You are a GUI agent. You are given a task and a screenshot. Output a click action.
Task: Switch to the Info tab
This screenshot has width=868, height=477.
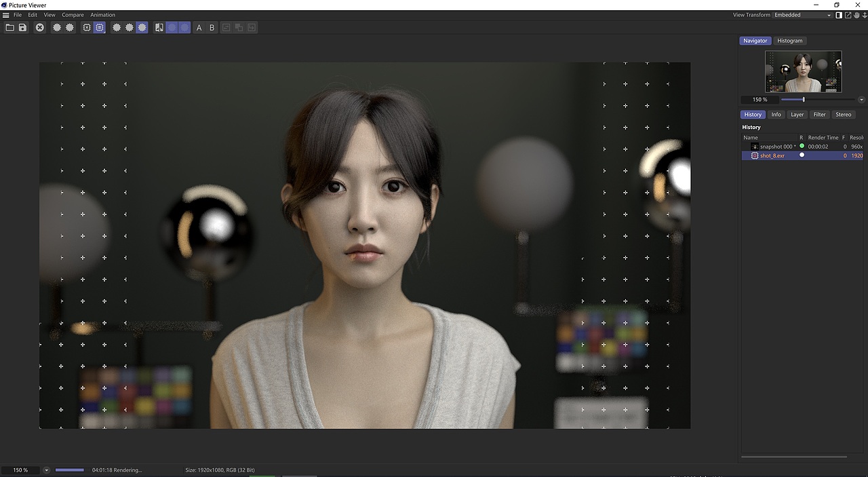[776, 115]
